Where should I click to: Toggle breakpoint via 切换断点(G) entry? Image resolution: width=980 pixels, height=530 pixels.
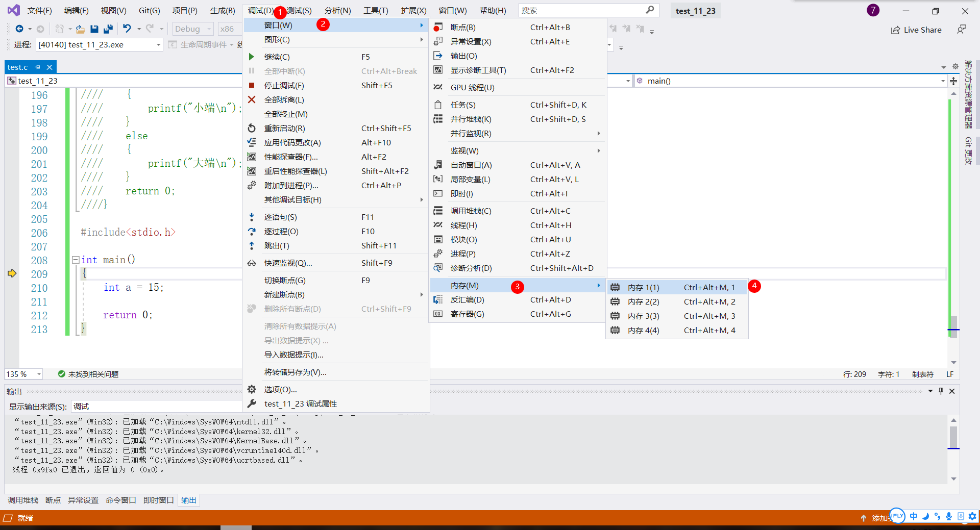(336, 281)
